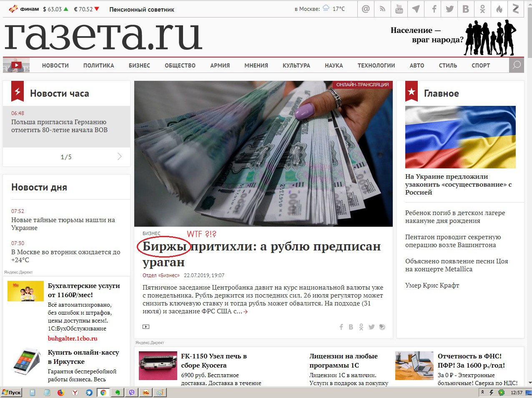532x398 pixels.
Task: Open the ПОЛИТИКА section
Action: pyautogui.click(x=98, y=65)
